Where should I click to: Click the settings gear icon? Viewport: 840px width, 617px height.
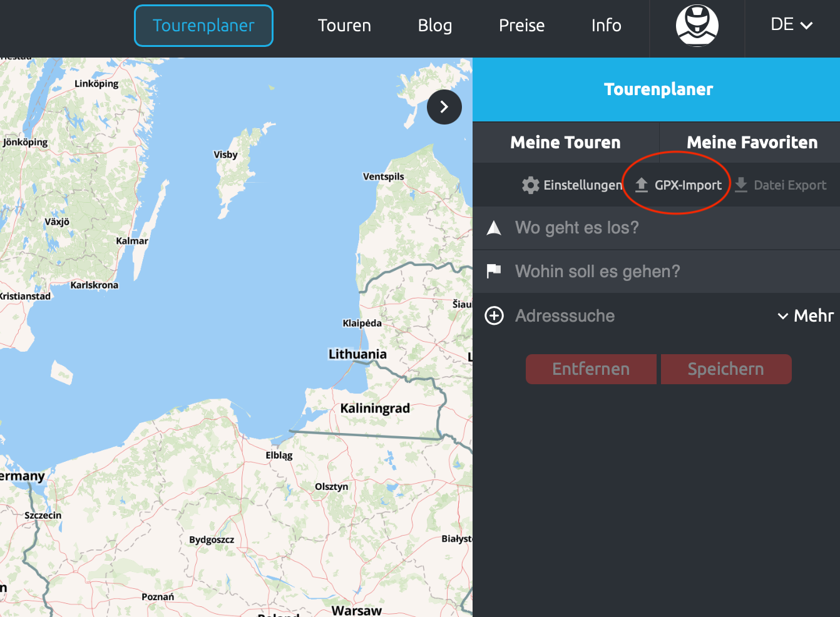pos(530,185)
